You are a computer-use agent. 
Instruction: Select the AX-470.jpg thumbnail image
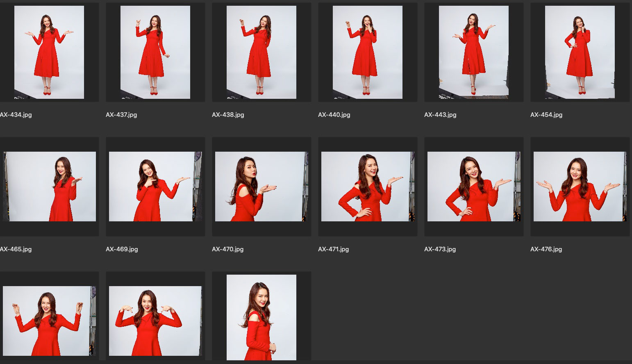[261, 187]
